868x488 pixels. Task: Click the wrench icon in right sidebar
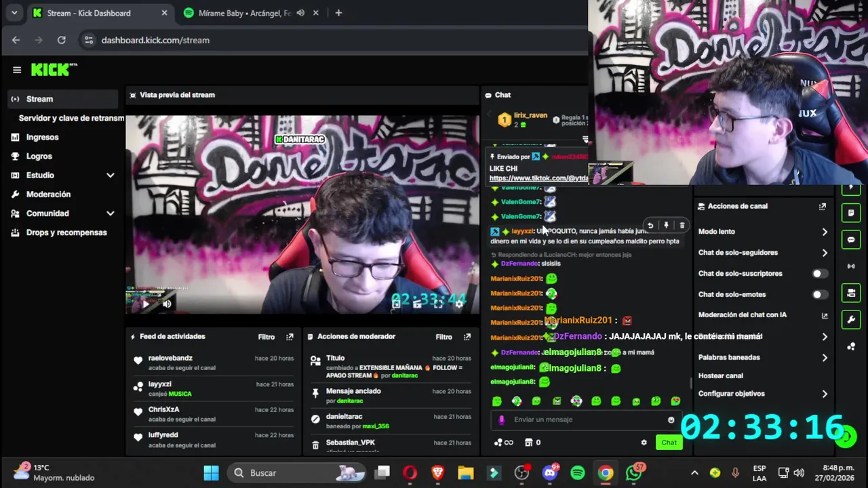(x=851, y=319)
